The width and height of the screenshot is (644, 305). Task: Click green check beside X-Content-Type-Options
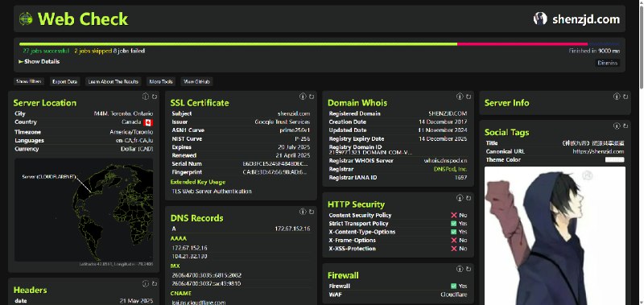[454, 232]
